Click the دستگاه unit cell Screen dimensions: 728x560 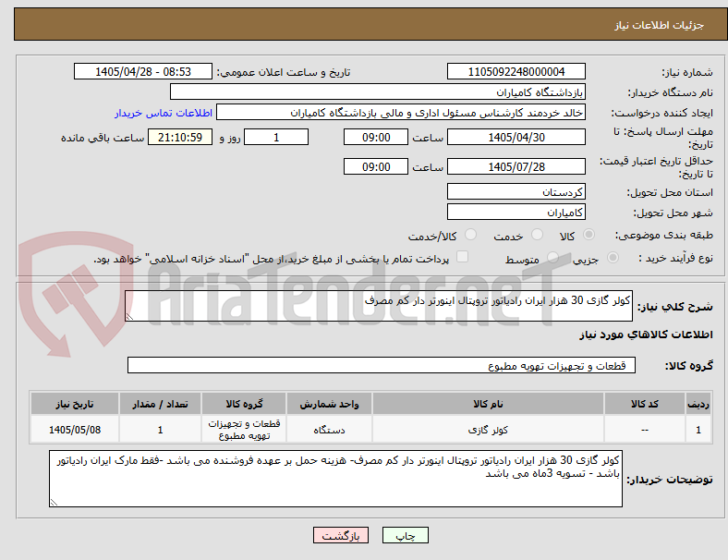[329, 430]
